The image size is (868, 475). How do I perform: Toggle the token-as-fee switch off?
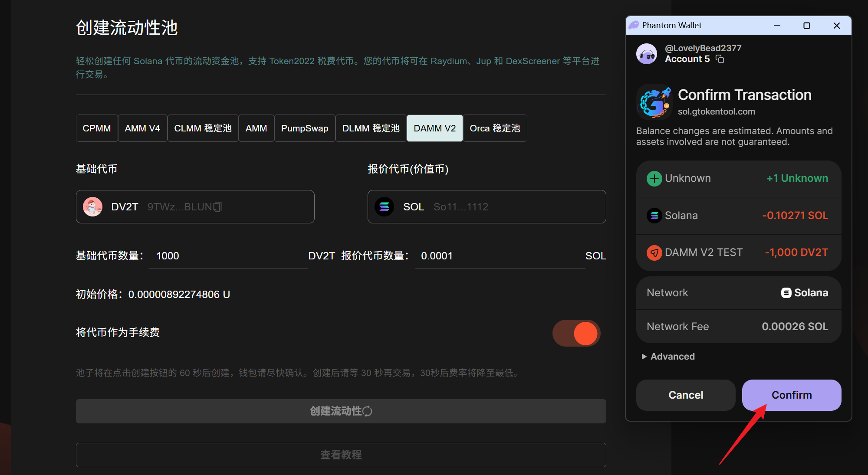point(576,333)
